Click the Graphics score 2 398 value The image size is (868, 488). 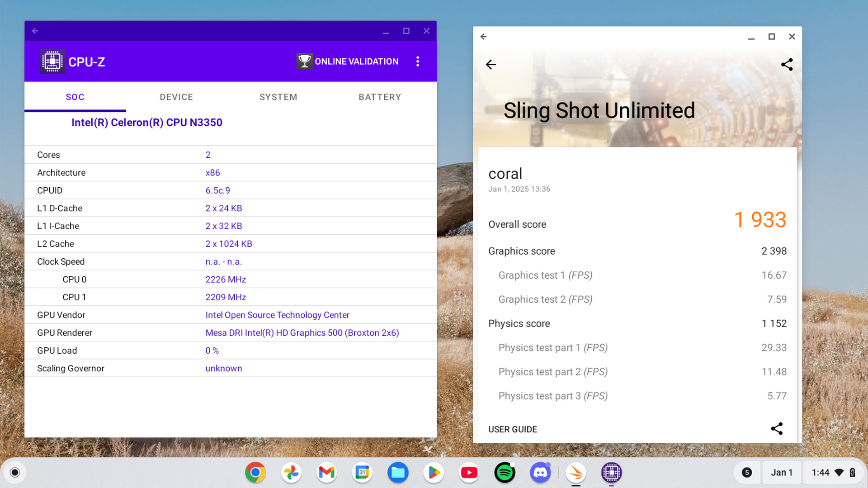click(x=774, y=251)
